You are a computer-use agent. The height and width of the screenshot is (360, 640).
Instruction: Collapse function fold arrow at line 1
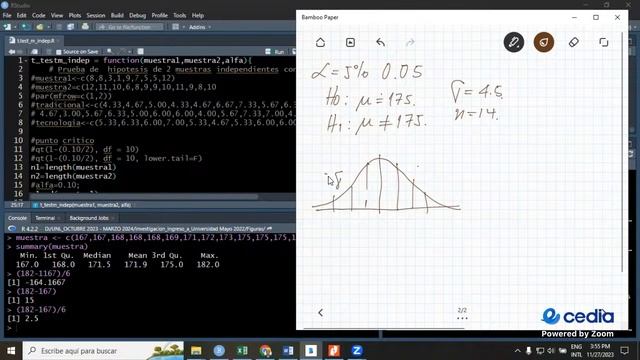[x=26, y=60]
